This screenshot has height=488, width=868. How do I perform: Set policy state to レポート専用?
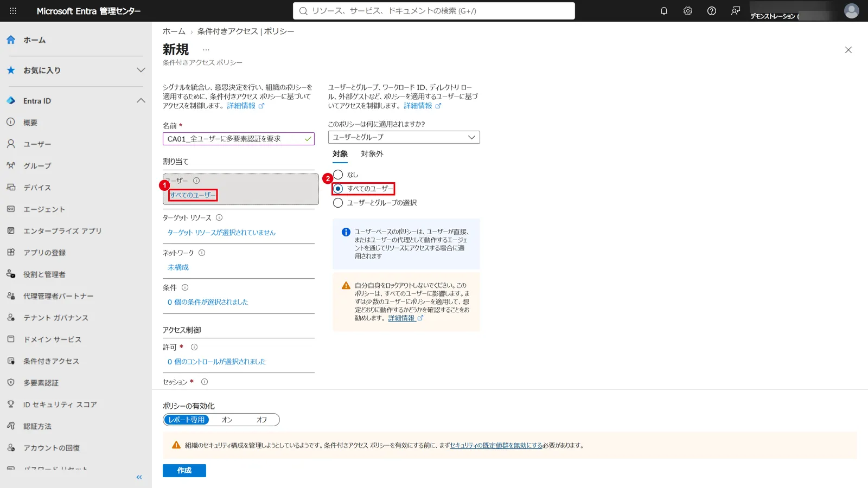pyautogui.click(x=186, y=420)
